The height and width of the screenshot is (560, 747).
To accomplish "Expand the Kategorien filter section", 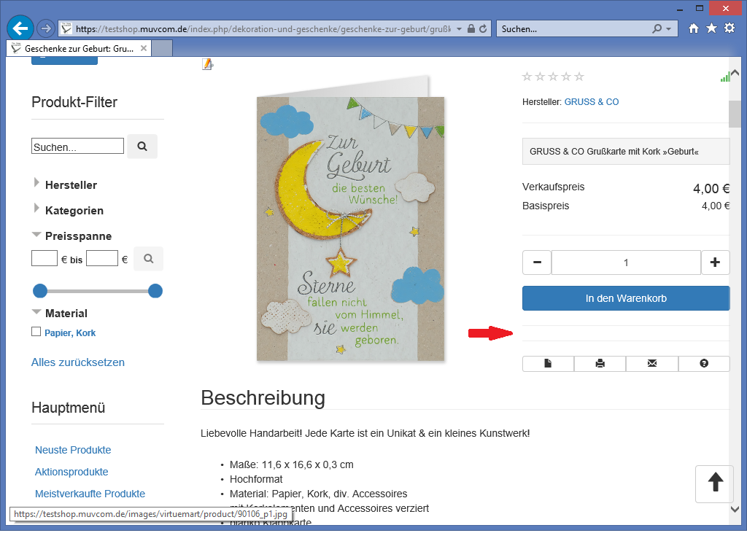I will click(74, 211).
